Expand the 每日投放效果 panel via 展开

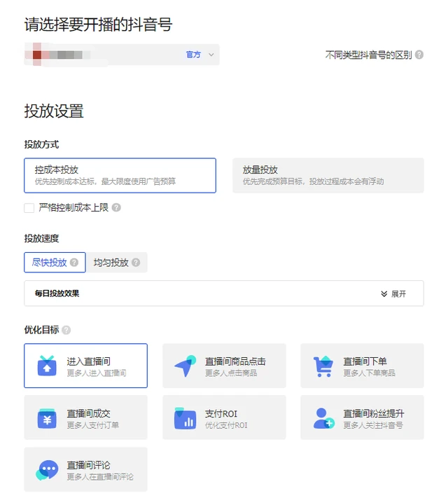393,293
